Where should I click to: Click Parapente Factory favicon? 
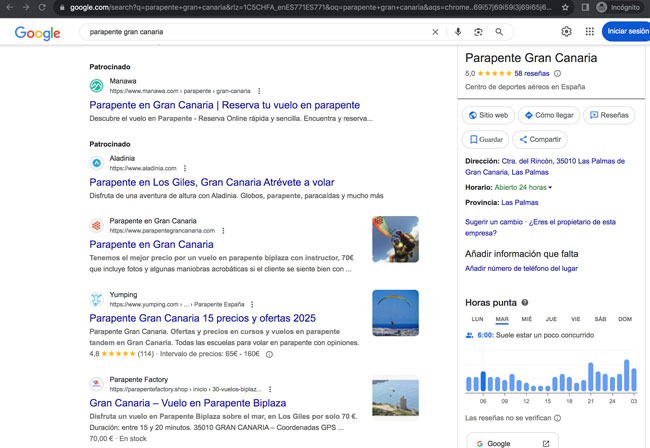pos(97,384)
